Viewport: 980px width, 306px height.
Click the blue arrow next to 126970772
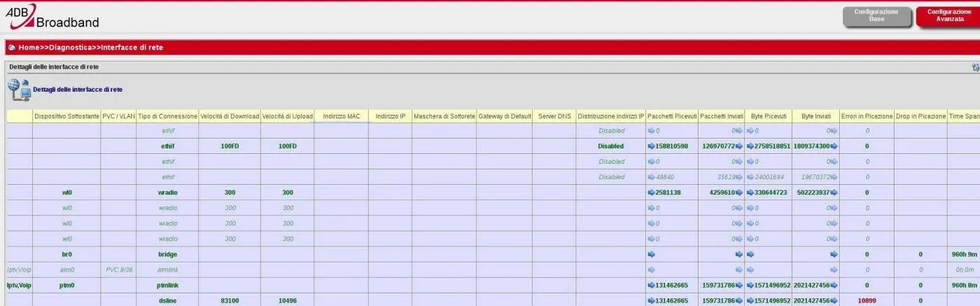tap(738, 146)
